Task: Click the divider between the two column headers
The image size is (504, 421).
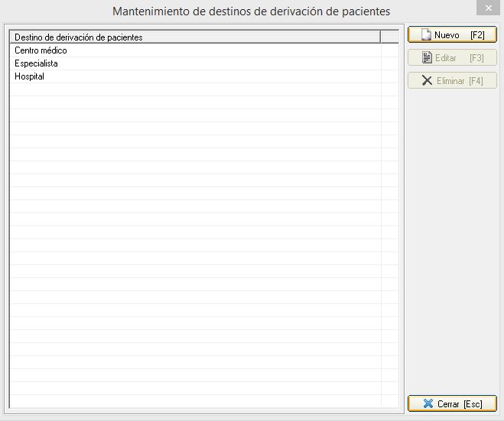Action: (380, 37)
